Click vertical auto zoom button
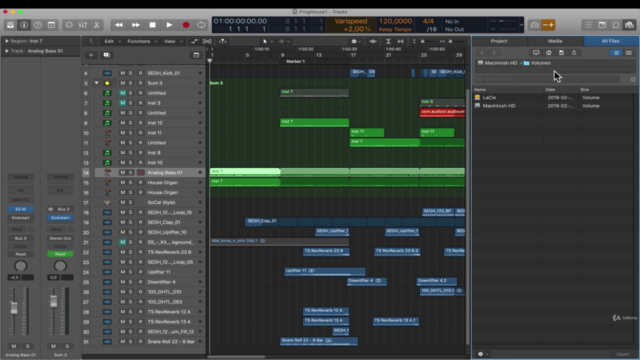Viewport: 640px width, 360px height. coord(388,41)
